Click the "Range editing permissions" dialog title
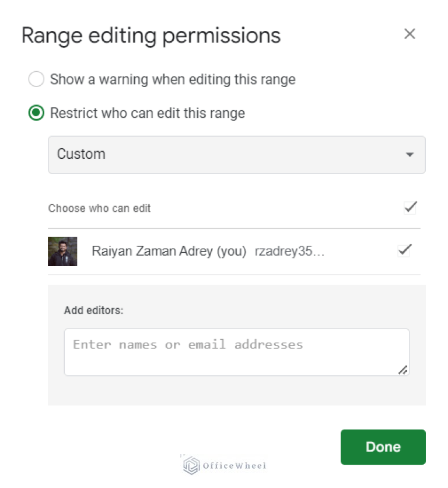448x488 pixels. (x=150, y=35)
